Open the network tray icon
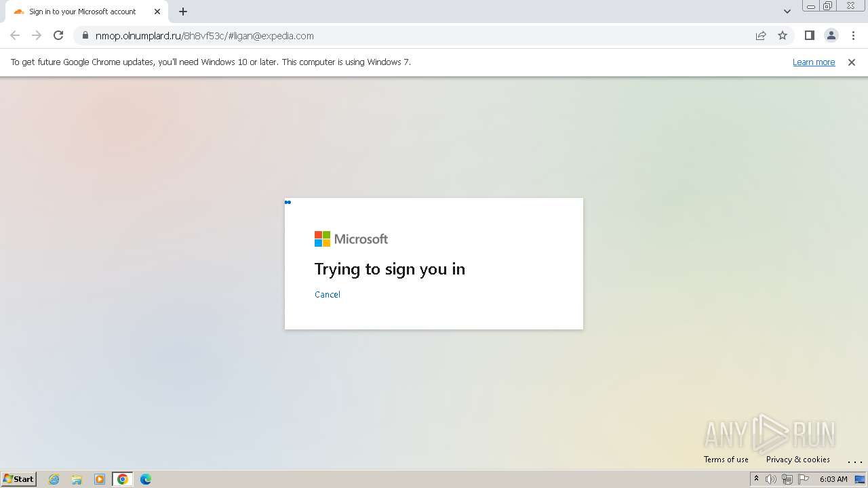The height and width of the screenshot is (488, 868). pos(787,479)
